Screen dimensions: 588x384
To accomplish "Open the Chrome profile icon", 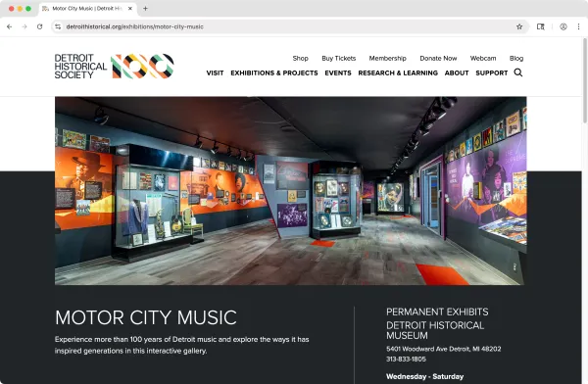I will click(563, 26).
